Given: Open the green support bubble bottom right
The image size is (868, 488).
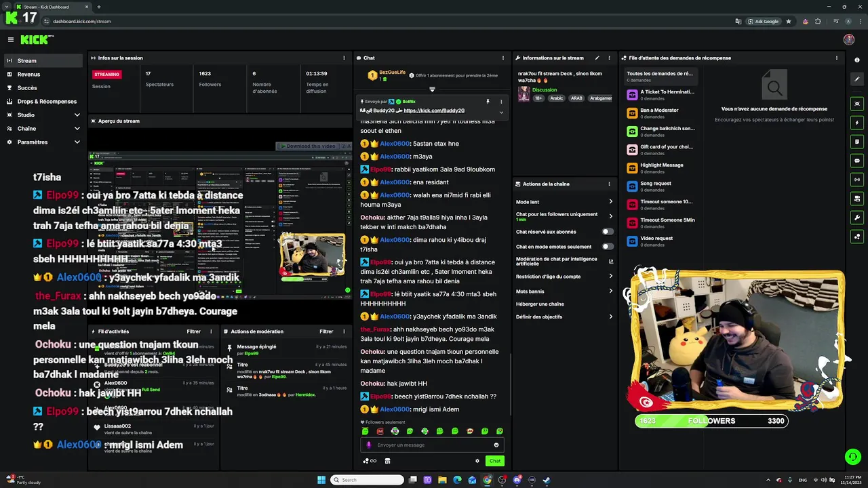Looking at the screenshot, I should tap(853, 456).
